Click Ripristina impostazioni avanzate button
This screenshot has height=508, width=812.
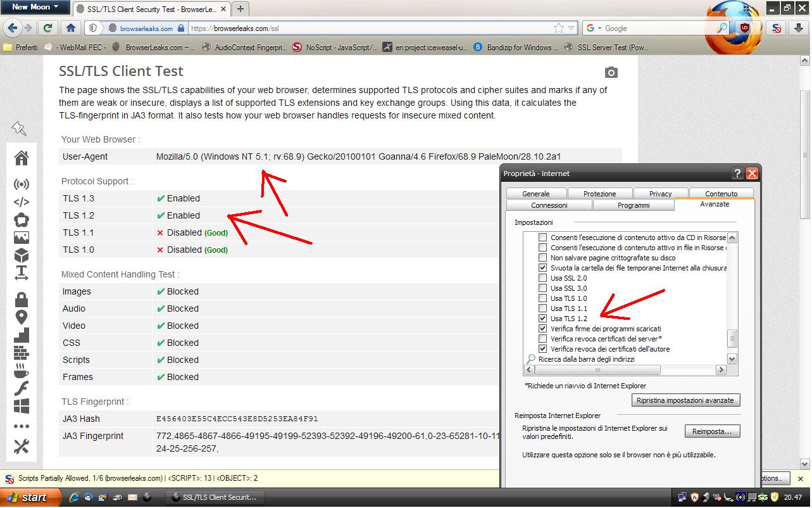click(685, 400)
